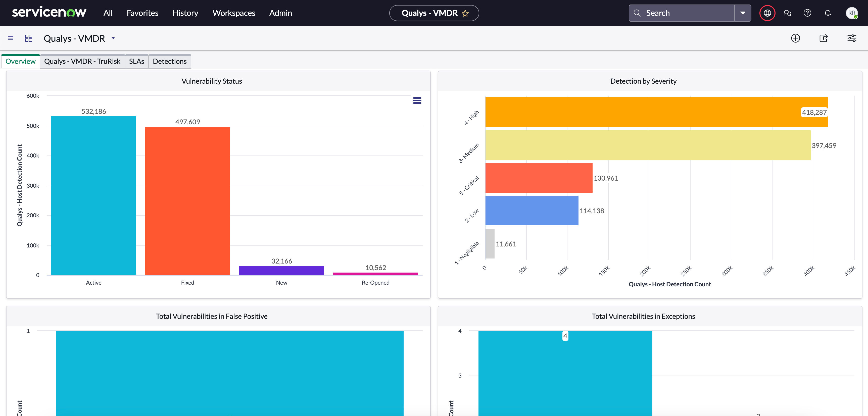The width and height of the screenshot is (868, 416).
Task: Click the New bar in Vulnerability Status
Action: click(282, 271)
